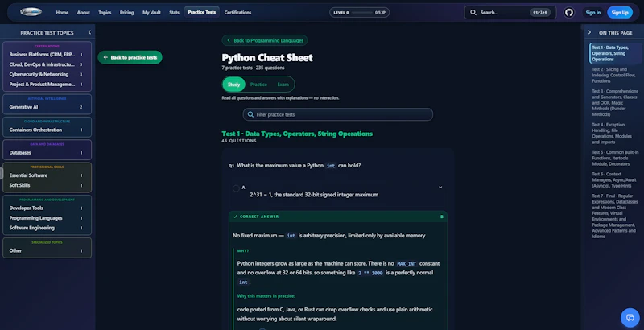Jump to Test 1 - Data Types, Operators

click(x=615, y=53)
